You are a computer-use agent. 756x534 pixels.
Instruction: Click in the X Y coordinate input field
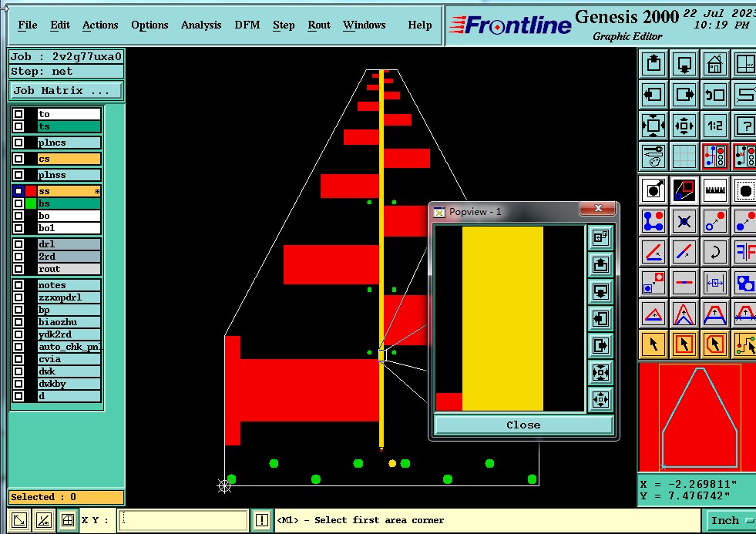[x=183, y=520]
